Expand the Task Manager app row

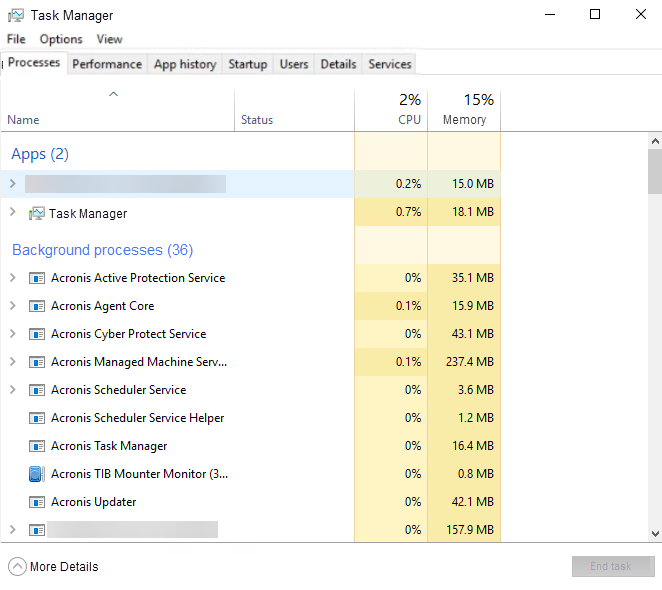coord(13,212)
